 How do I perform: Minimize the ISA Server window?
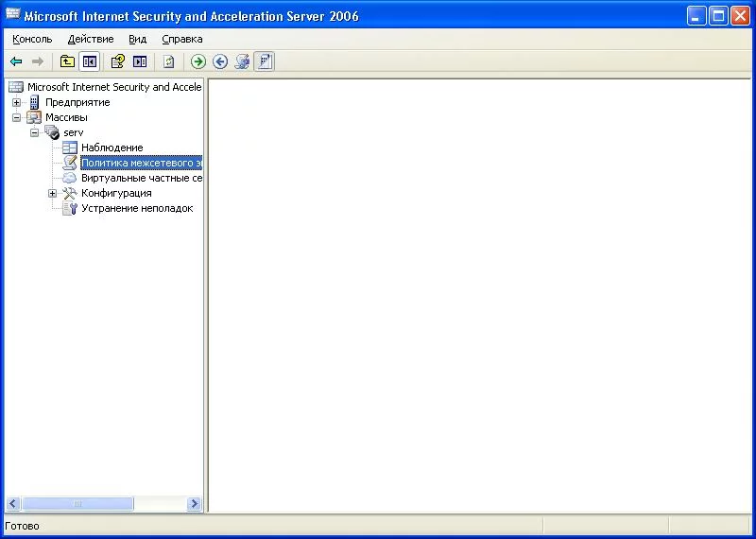[x=696, y=16]
